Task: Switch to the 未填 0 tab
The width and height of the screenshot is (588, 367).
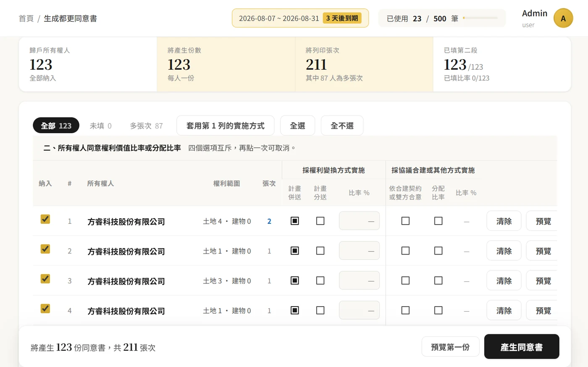Action: click(x=101, y=126)
